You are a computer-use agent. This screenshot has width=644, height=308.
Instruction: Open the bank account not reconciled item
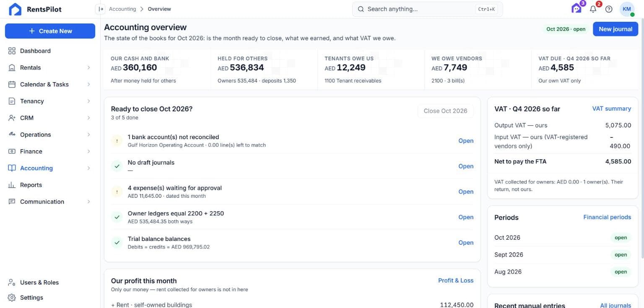click(466, 141)
